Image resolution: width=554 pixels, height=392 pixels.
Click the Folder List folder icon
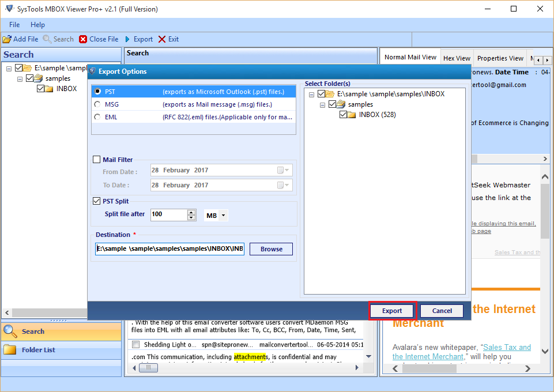[x=10, y=349]
